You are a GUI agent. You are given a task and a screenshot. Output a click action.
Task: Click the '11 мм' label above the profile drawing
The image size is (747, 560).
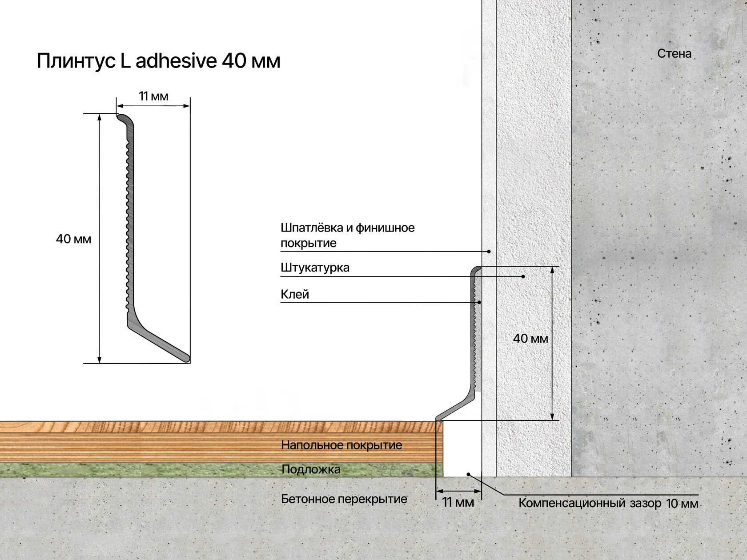(x=153, y=96)
